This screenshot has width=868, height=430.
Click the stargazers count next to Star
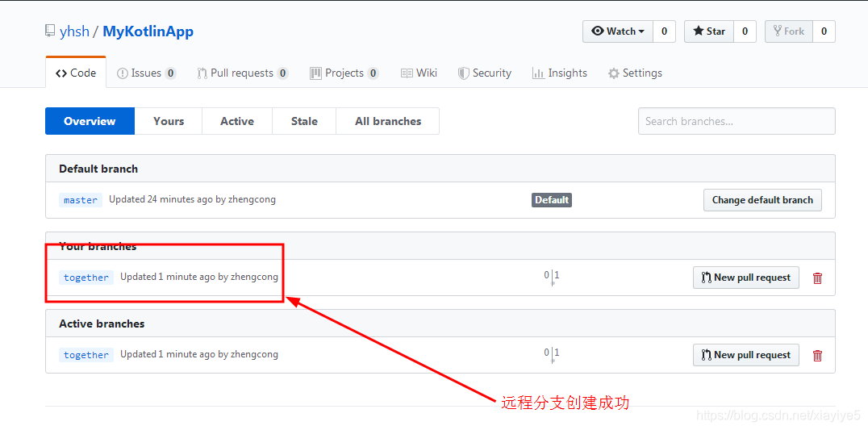click(745, 31)
